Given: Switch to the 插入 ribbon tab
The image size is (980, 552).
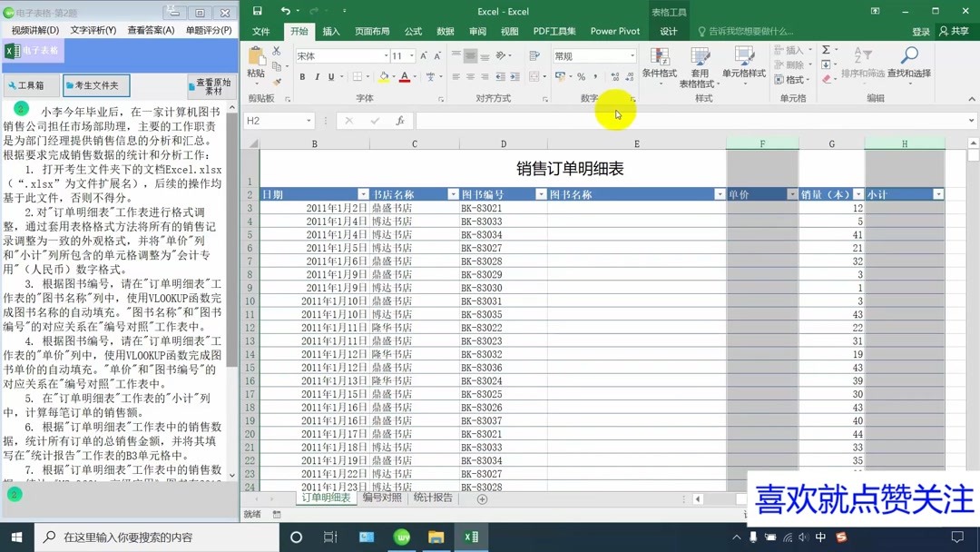Looking at the screenshot, I should coord(330,30).
